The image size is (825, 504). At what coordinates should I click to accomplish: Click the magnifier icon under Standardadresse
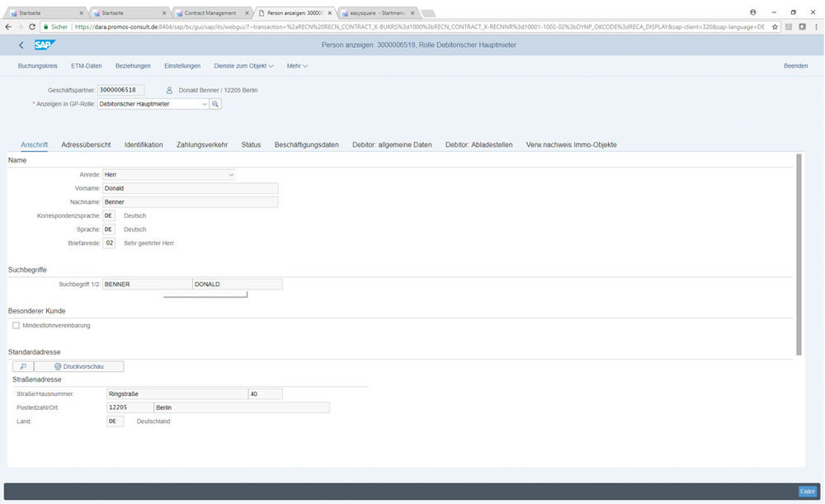(x=22, y=366)
